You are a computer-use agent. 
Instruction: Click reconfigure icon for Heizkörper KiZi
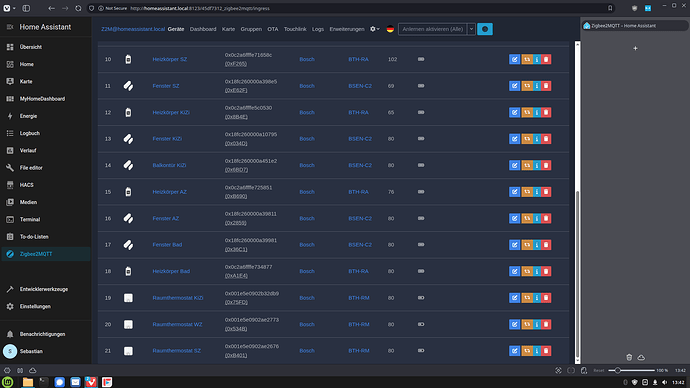coord(527,112)
